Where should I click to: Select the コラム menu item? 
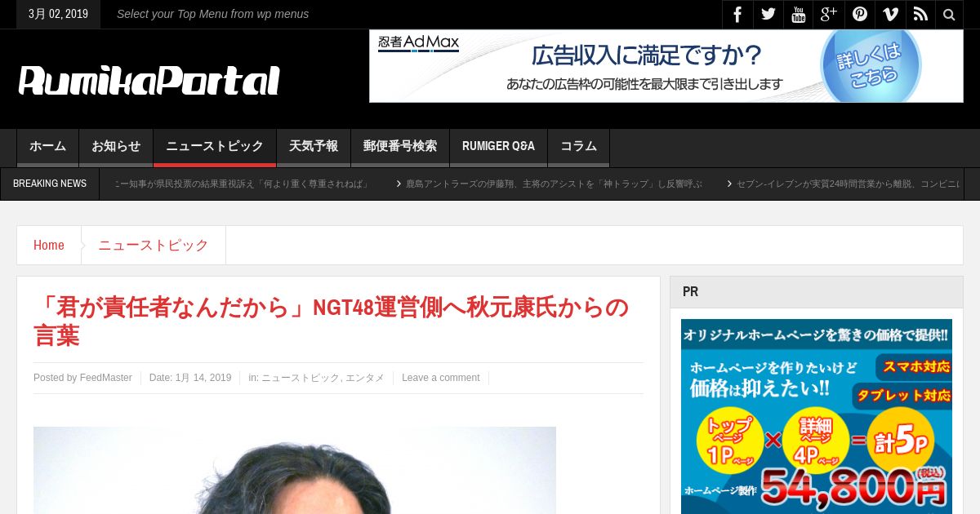coord(578,147)
